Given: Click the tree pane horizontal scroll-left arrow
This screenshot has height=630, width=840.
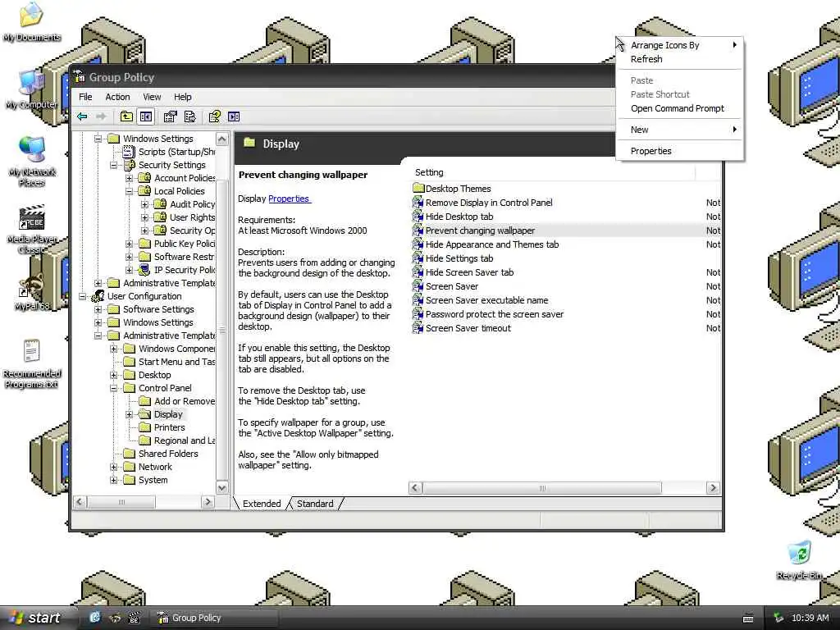Looking at the screenshot, I should (x=80, y=502).
